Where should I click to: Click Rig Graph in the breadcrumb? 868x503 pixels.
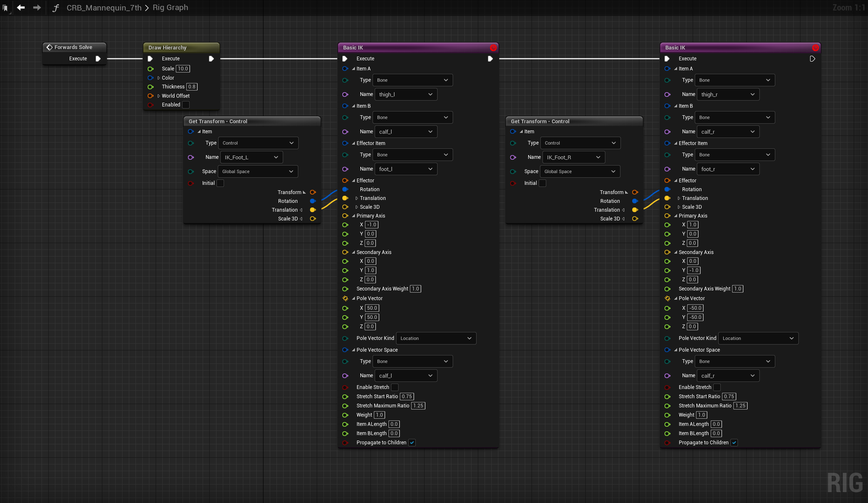[170, 8]
